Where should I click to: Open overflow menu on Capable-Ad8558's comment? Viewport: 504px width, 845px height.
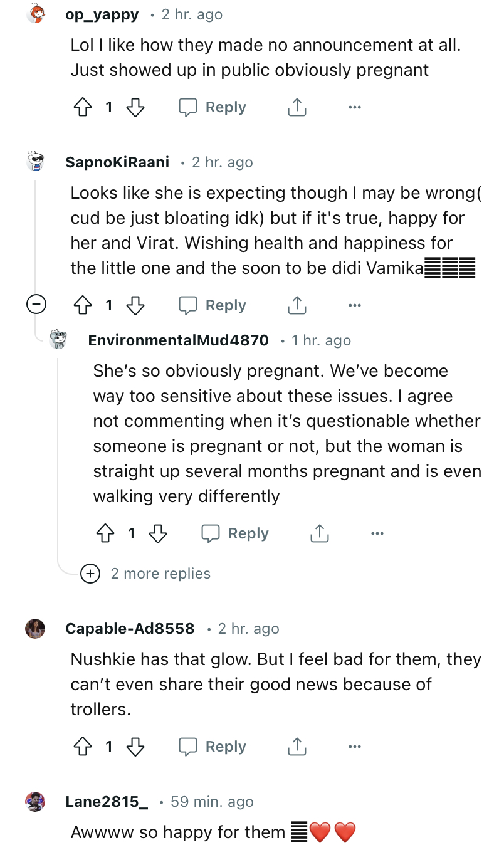(354, 747)
